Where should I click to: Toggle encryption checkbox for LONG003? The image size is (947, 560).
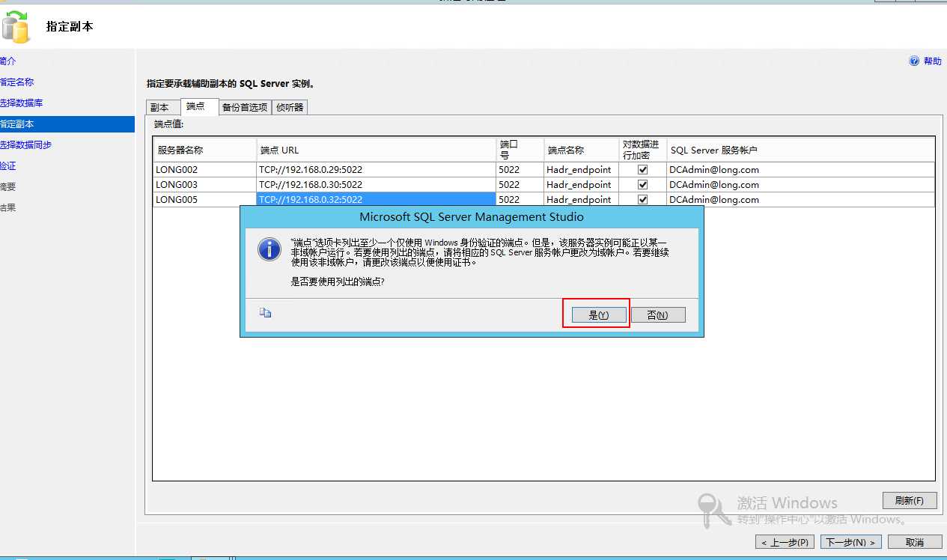[642, 185]
